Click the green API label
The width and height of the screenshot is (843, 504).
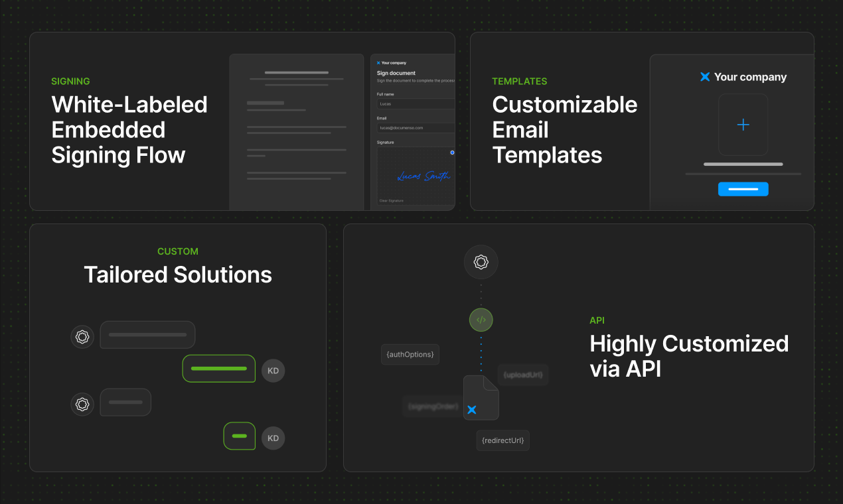pyautogui.click(x=597, y=320)
